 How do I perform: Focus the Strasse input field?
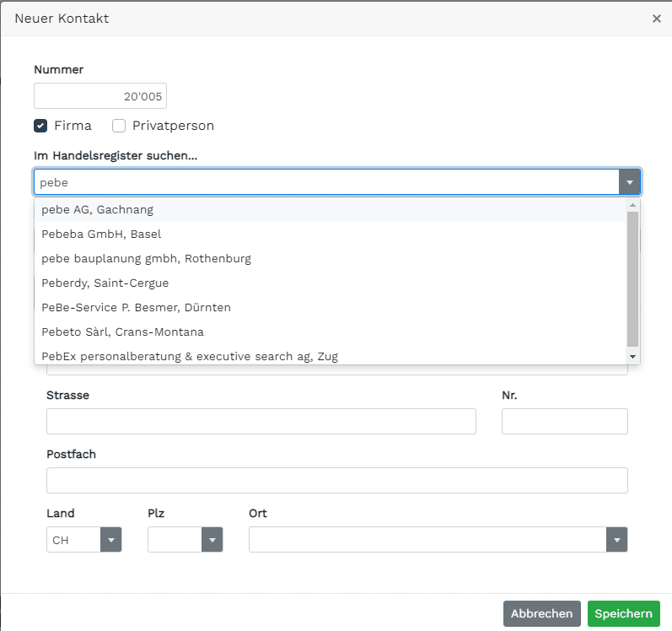tap(261, 421)
